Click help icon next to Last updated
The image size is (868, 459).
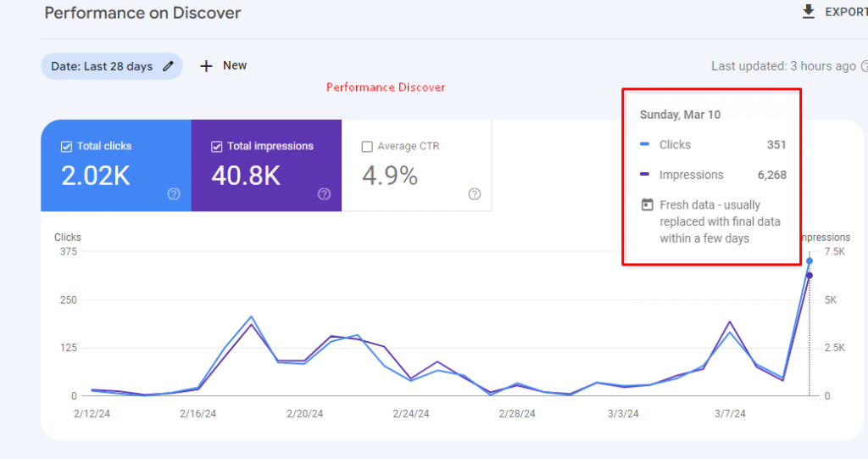(x=864, y=66)
